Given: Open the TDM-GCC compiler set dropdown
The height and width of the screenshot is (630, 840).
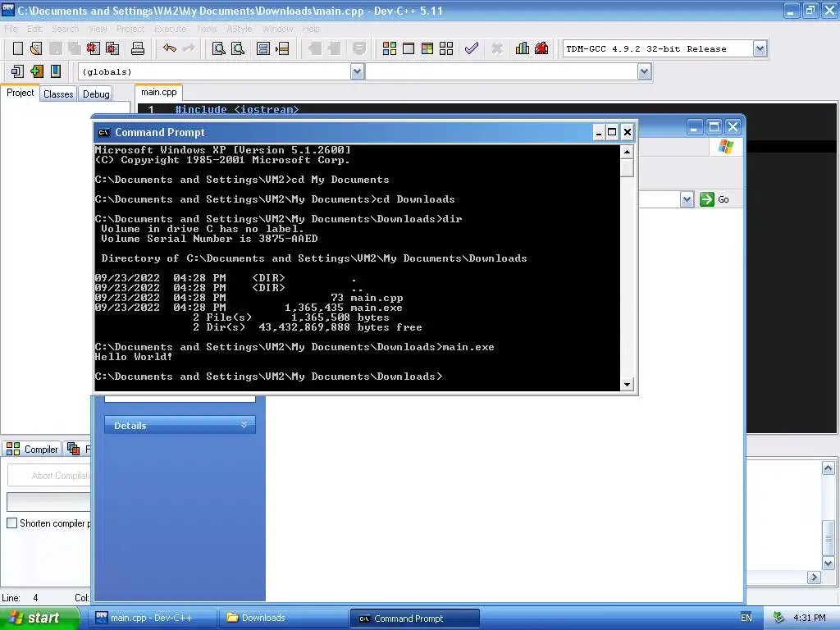Looking at the screenshot, I should tap(760, 48).
